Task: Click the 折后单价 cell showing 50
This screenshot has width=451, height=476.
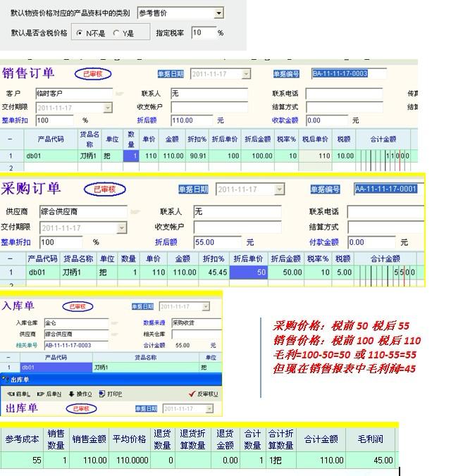Action: [248, 273]
